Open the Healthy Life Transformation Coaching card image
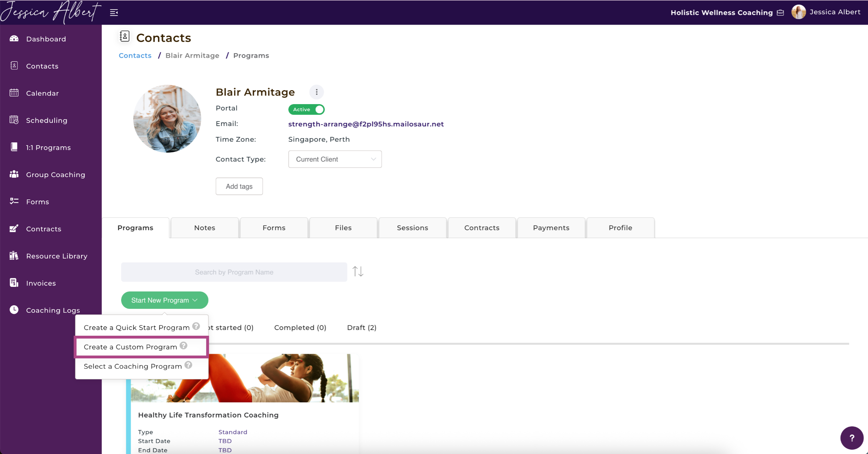Screen dimensions: 868x454 (x=245, y=378)
